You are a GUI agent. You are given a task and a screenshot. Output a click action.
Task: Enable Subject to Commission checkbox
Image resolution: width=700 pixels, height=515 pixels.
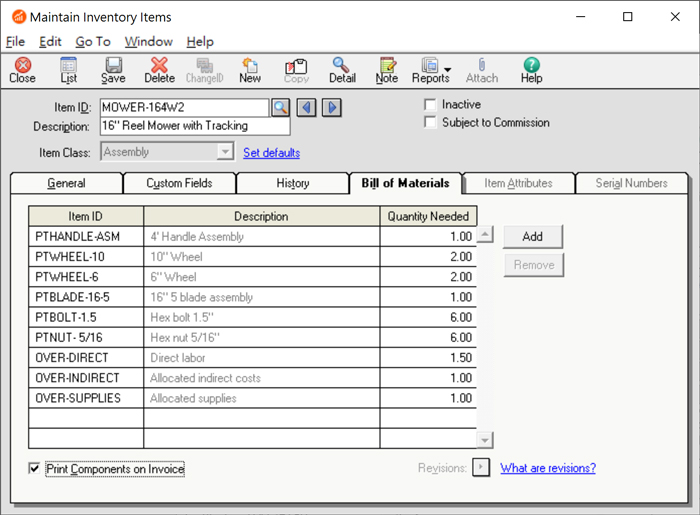[430, 122]
